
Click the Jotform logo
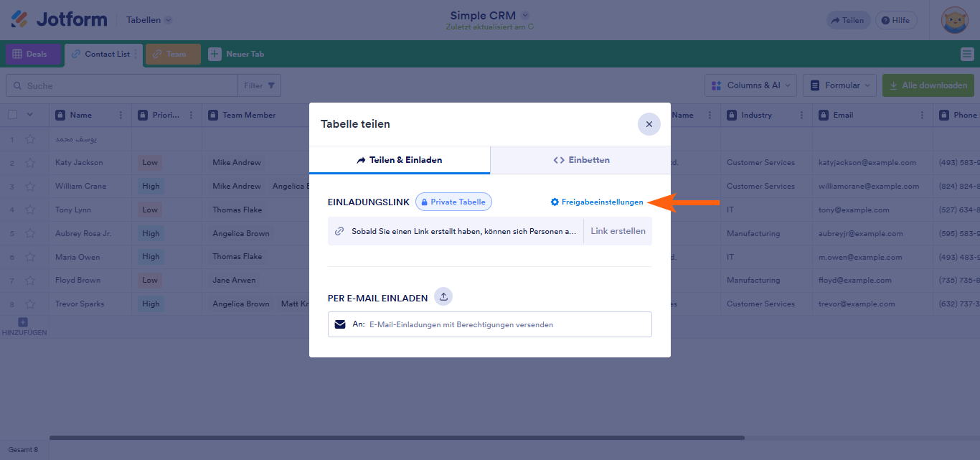59,20
